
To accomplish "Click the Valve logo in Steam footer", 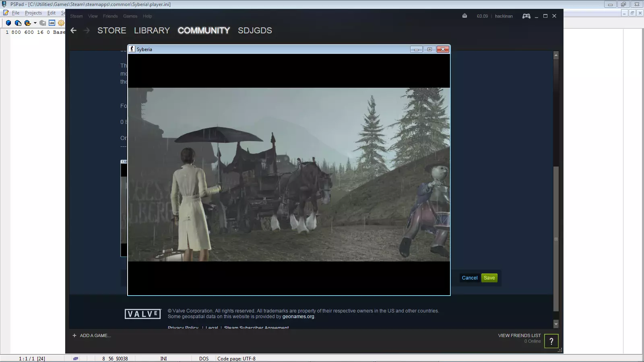I will click(143, 314).
